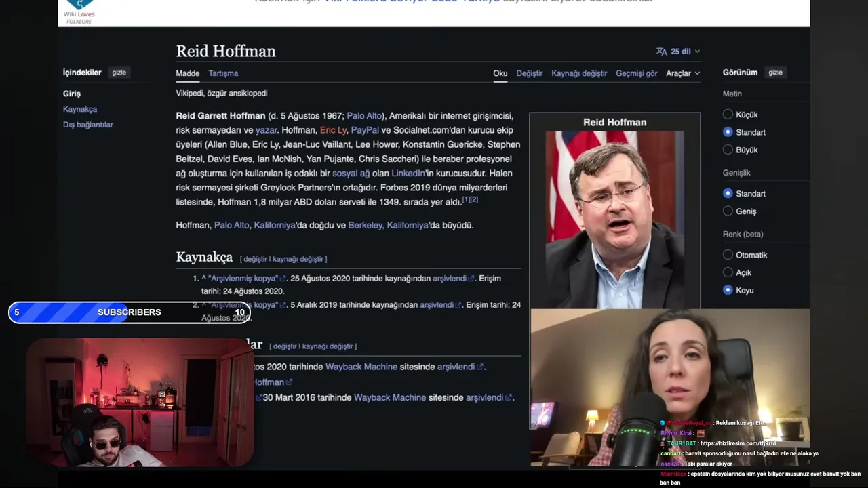Click the Wiki Loves Folklore logo
868x488 pixels.
[79, 13]
